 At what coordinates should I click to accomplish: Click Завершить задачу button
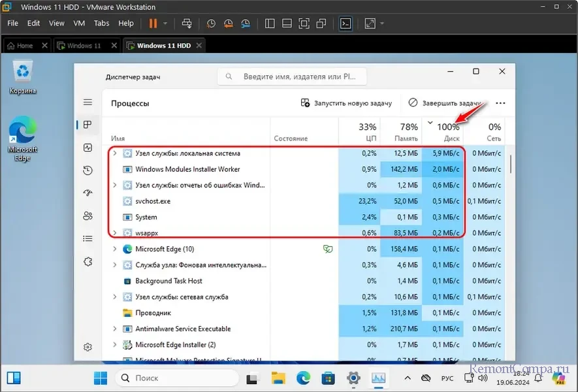click(x=445, y=103)
